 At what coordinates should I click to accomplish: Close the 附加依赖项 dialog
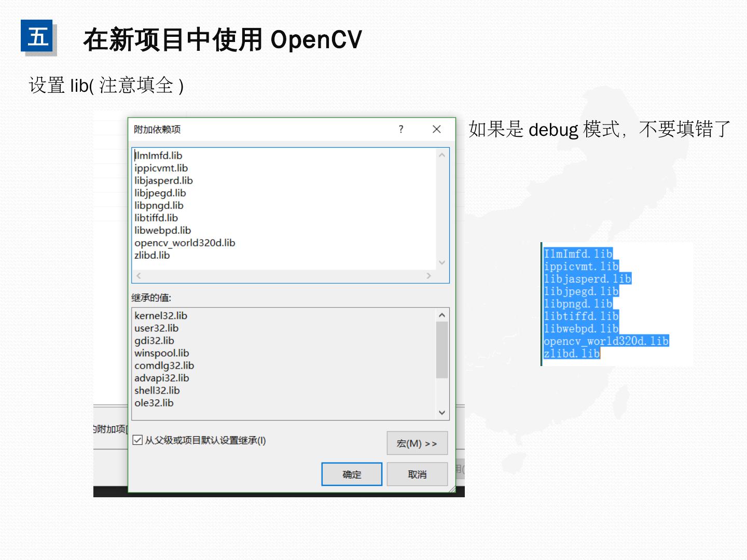tap(437, 129)
